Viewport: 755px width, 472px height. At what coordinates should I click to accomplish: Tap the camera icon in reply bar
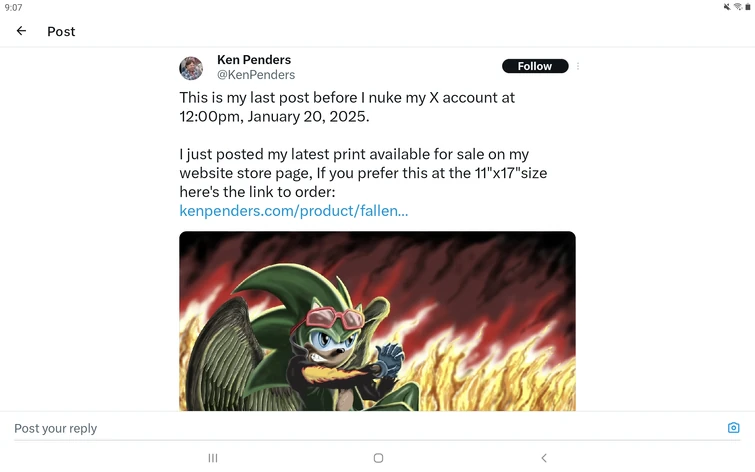pyautogui.click(x=733, y=428)
